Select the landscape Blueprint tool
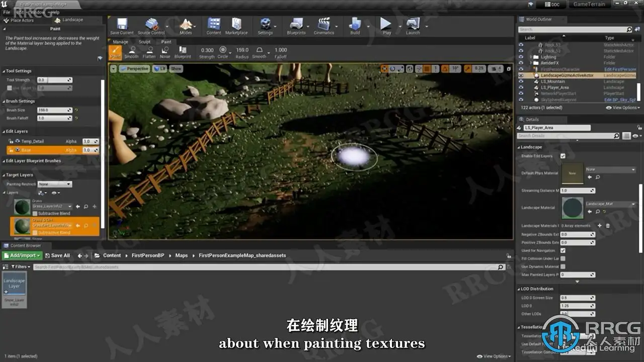This screenshot has width=644, height=362. tap(183, 52)
